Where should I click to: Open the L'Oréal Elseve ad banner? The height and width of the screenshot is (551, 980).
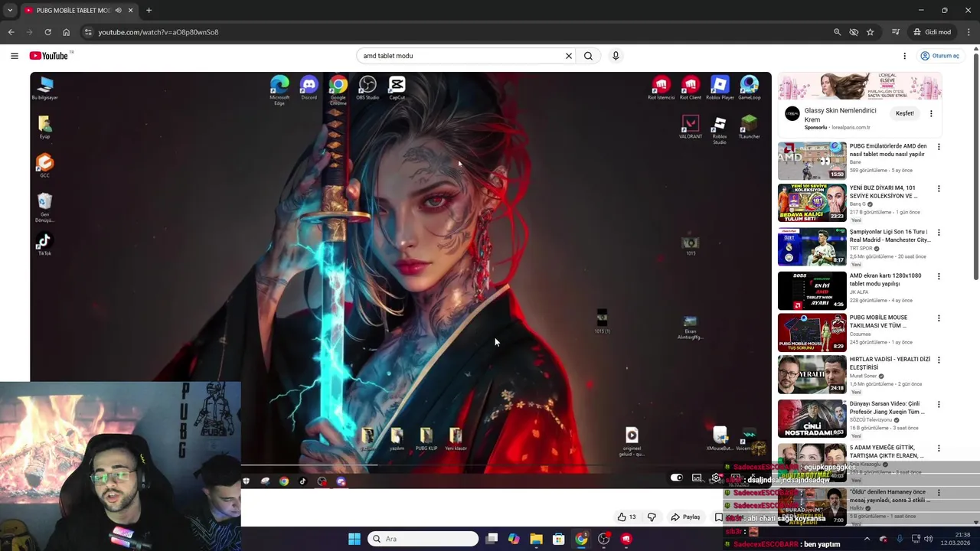(x=860, y=86)
